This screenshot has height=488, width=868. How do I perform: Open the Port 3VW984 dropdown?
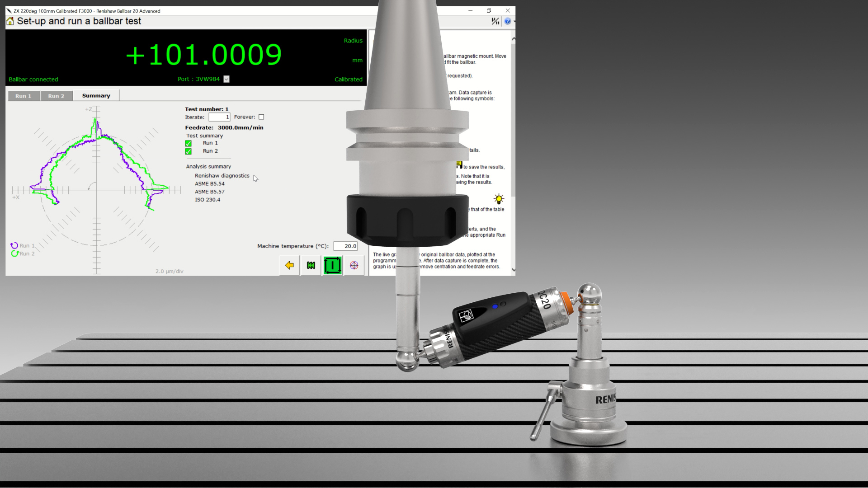coord(226,79)
